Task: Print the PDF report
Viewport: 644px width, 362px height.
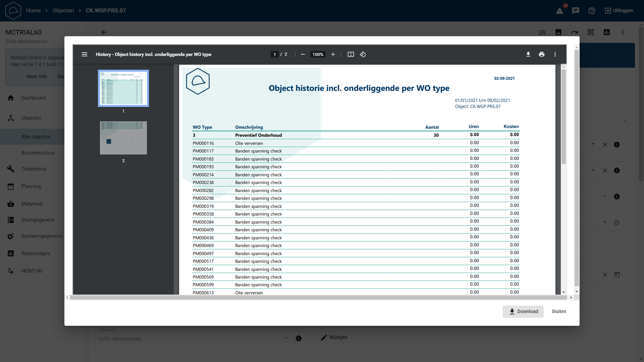Action: pyautogui.click(x=542, y=54)
